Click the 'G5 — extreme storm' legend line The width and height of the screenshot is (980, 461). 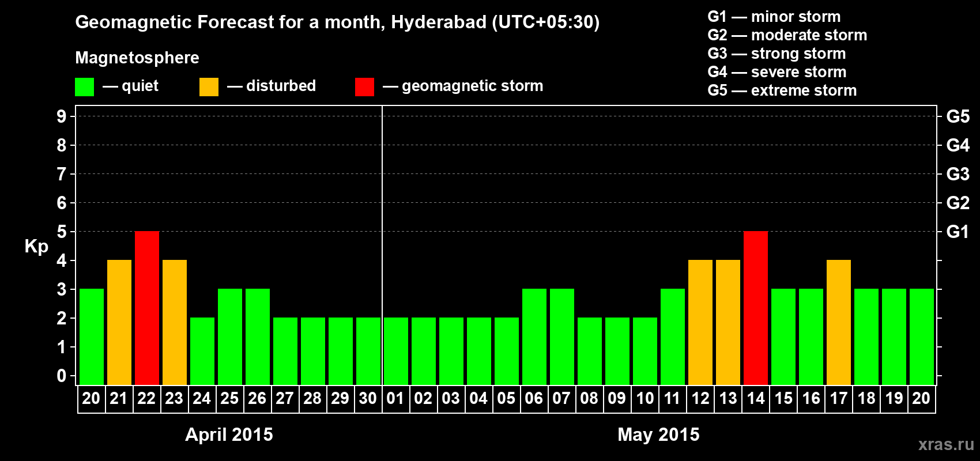782,90
